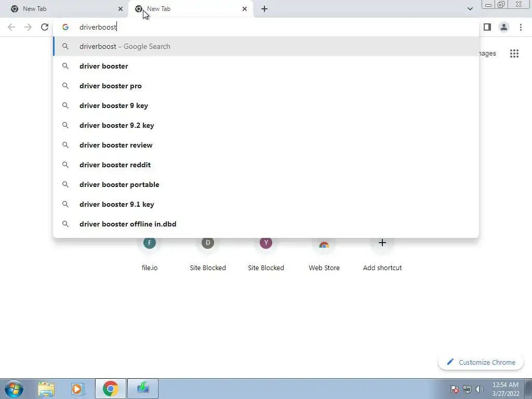Viewport: 532px width, 399px height.
Task: Reload the page with refresh icon
Action: pyautogui.click(x=45, y=27)
